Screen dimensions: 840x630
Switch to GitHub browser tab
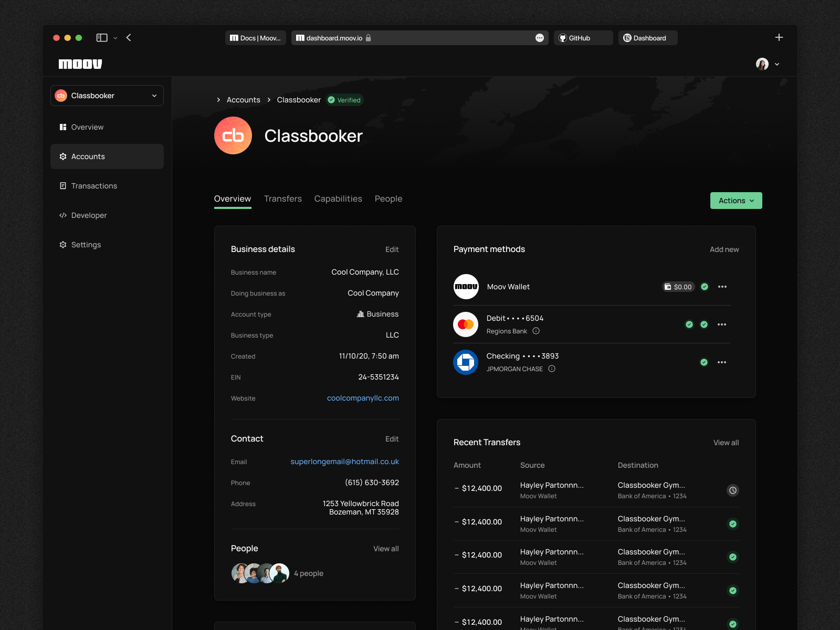coord(583,38)
